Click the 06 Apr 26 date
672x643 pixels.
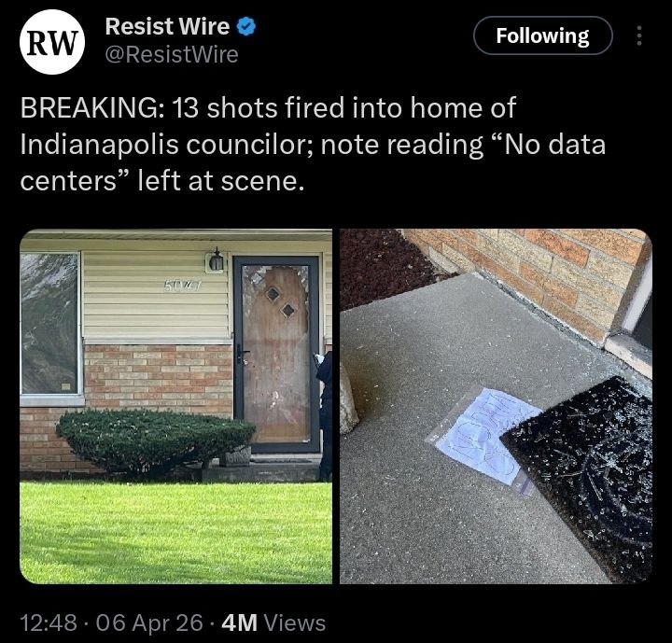[149, 622]
